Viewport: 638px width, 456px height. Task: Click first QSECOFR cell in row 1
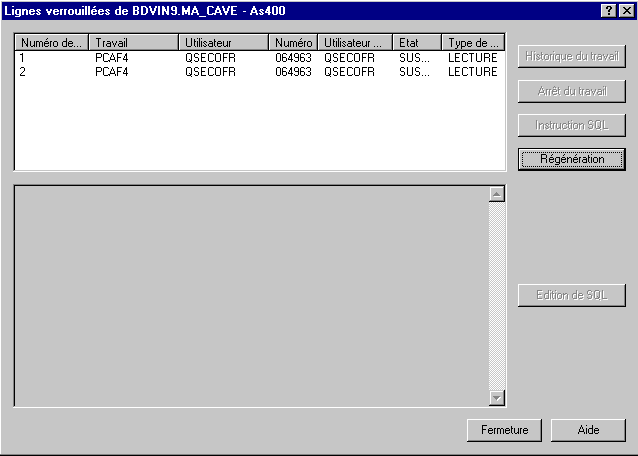point(210,58)
